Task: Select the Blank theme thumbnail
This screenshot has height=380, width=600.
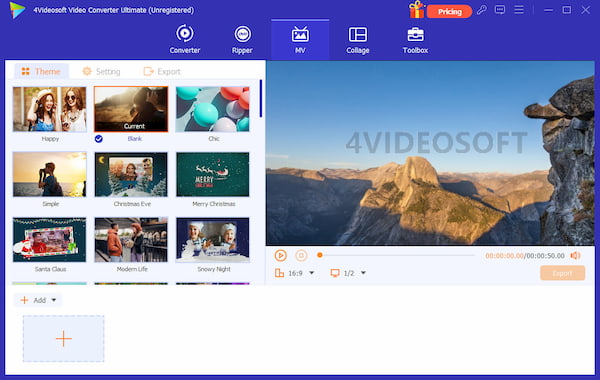Action: [x=131, y=109]
